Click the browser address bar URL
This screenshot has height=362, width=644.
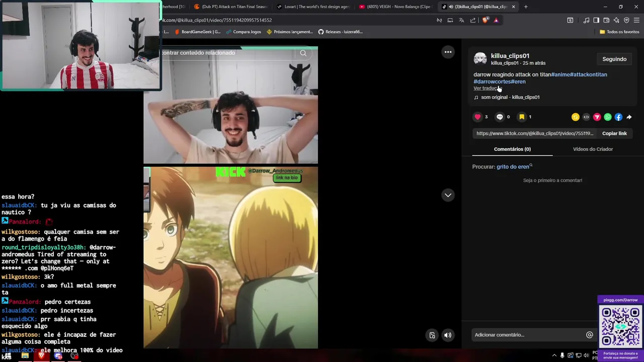(x=216, y=20)
